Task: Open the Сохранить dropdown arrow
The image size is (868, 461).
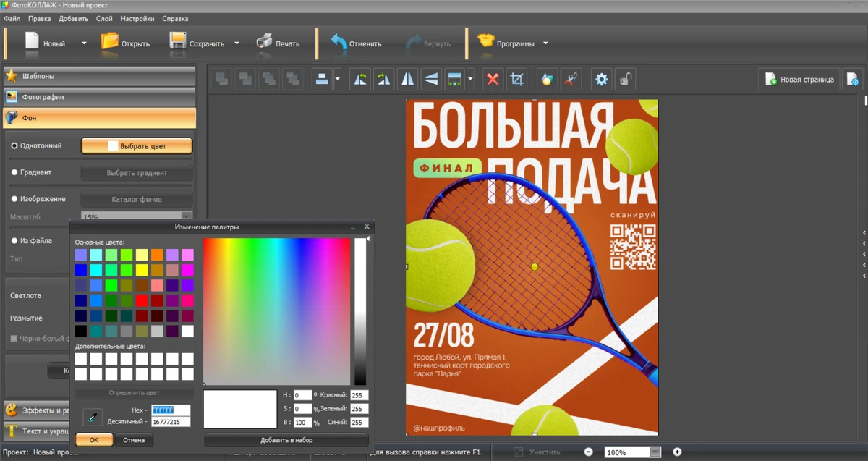Action: click(x=237, y=43)
